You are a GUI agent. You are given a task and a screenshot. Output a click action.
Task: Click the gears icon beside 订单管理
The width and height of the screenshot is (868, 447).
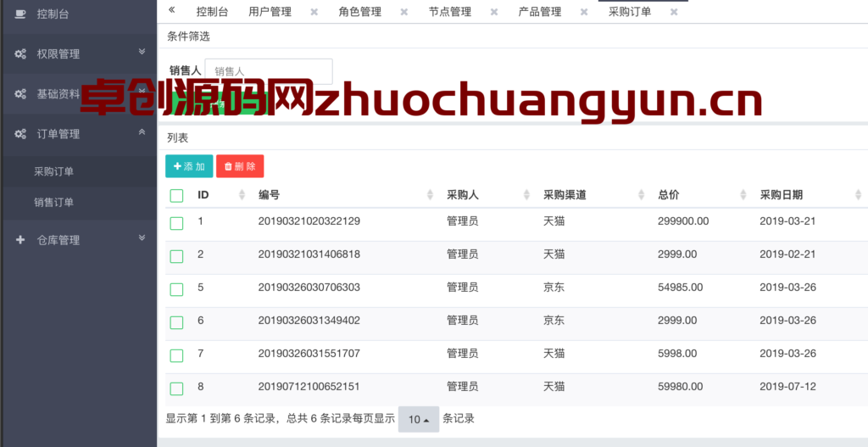point(20,134)
